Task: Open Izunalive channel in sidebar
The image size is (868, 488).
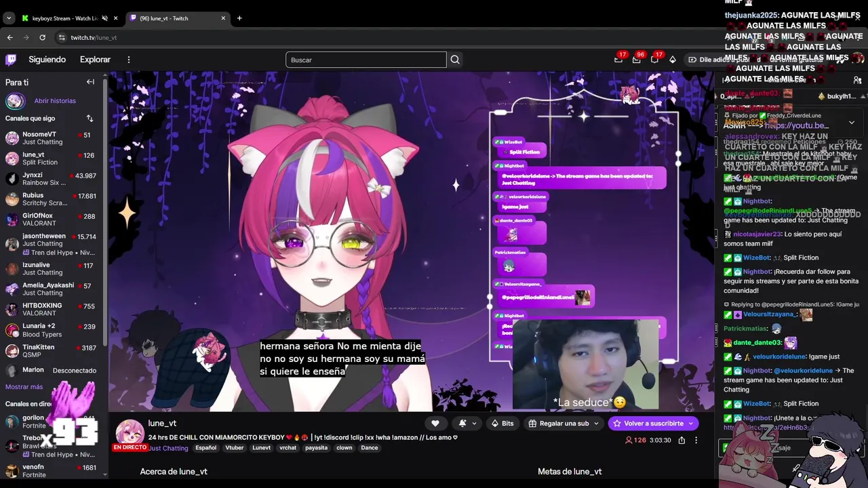Action: (51, 268)
